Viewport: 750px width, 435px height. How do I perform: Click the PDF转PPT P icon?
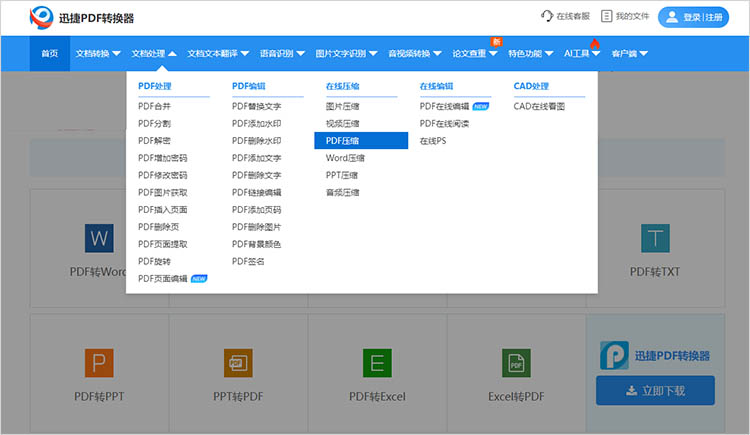(99, 363)
